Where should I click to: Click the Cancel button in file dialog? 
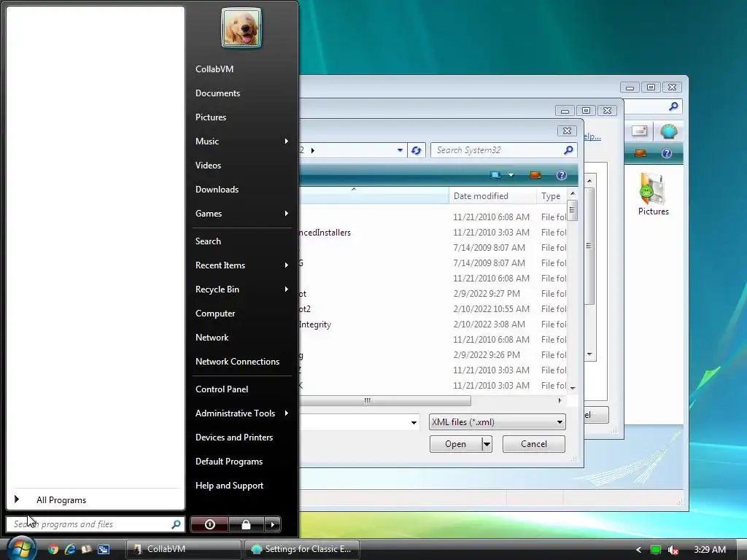pyautogui.click(x=533, y=444)
